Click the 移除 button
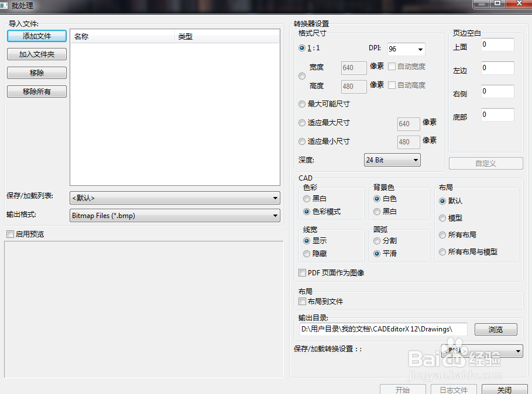The image size is (532, 394). point(36,72)
